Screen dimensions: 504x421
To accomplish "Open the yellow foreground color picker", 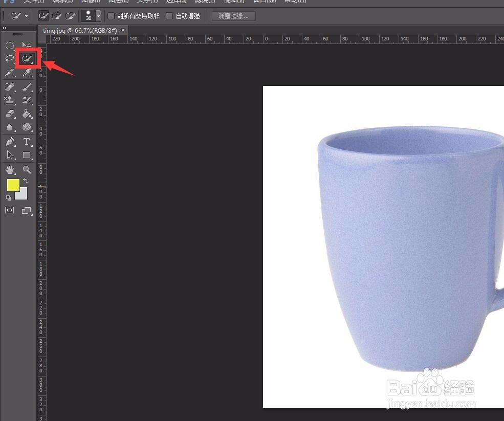I will (x=13, y=185).
